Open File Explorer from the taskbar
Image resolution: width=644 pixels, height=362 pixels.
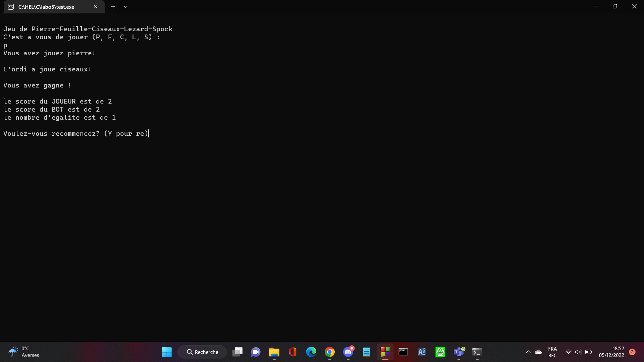coord(274,352)
